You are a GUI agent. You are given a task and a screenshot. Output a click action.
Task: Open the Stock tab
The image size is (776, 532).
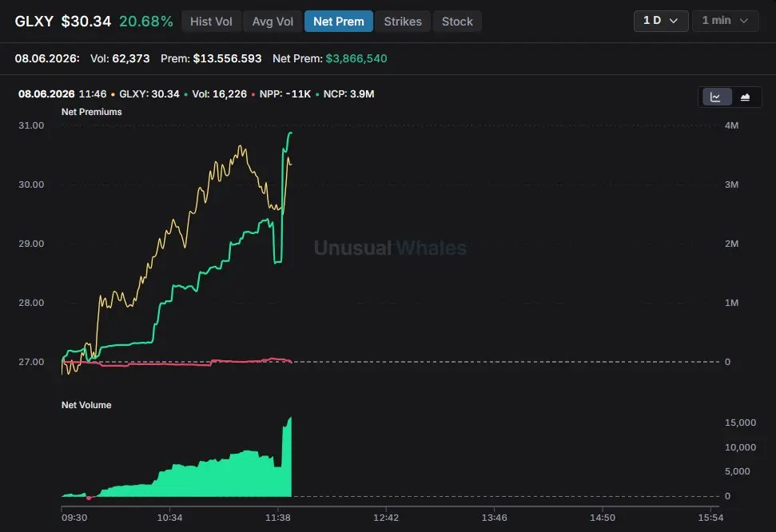pos(457,22)
